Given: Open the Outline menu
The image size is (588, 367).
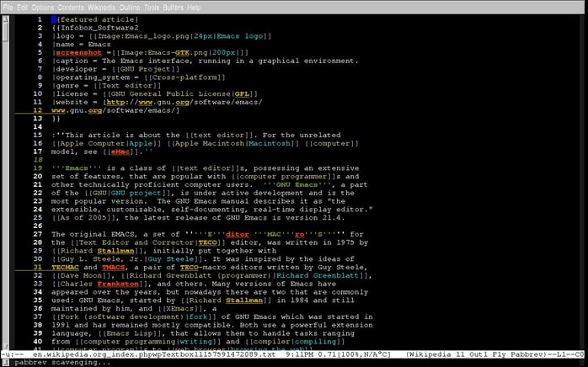Looking at the screenshot, I should click(x=130, y=7).
